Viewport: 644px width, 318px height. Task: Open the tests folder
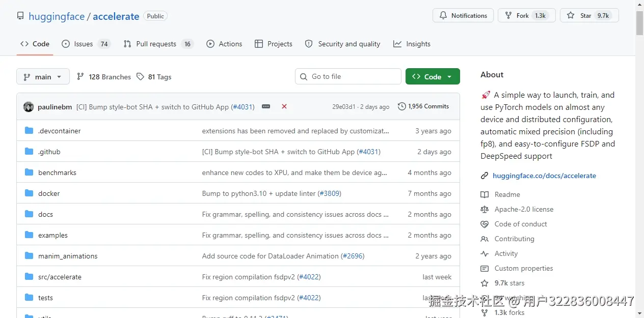click(x=45, y=298)
